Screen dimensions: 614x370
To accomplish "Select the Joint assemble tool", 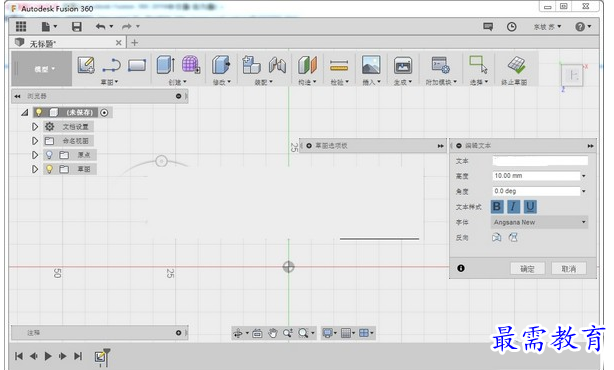I will [x=277, y=65].
